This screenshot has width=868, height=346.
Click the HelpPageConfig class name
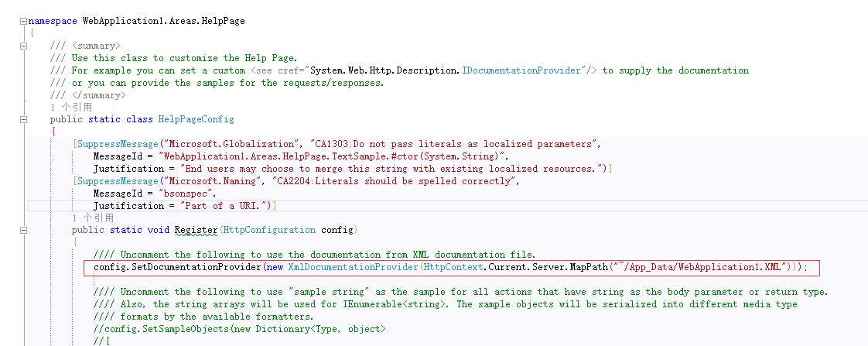196,119
